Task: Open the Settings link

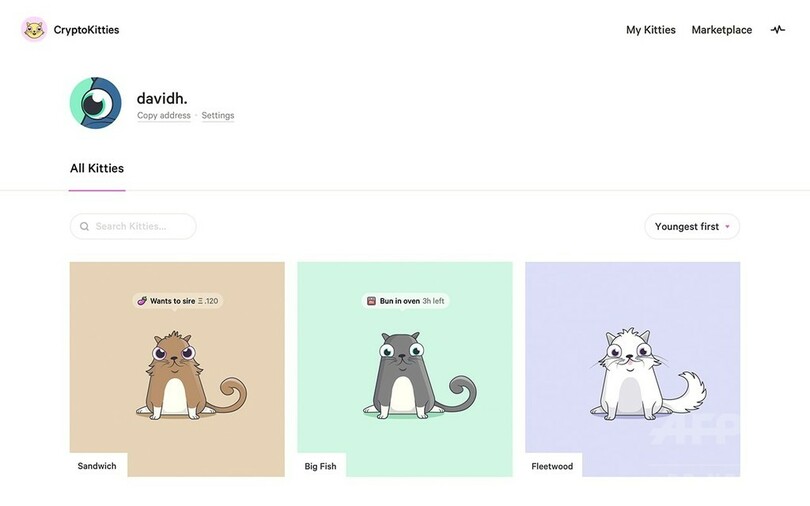Action: 218,116
